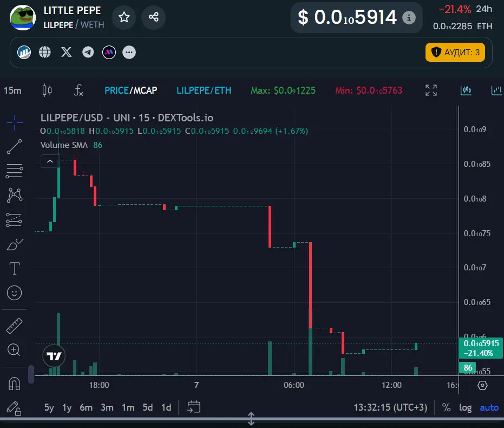The width and height of the screenshot is (504, 428).
Task: Enable auto price scaling
Action: click(x=489, y=407)
